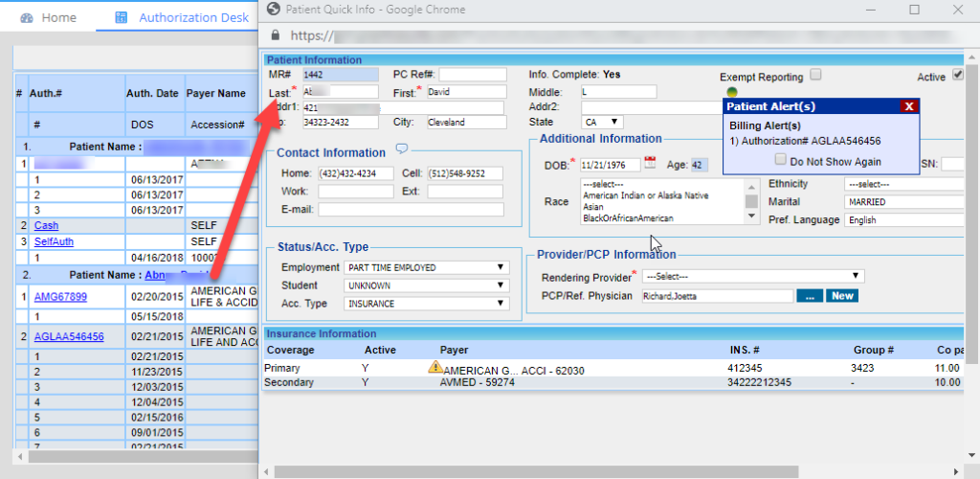The width and height of the screenshot is (980, 479).
Task: Open the Acc. Type dropdown
Action: tap(426, 304)
